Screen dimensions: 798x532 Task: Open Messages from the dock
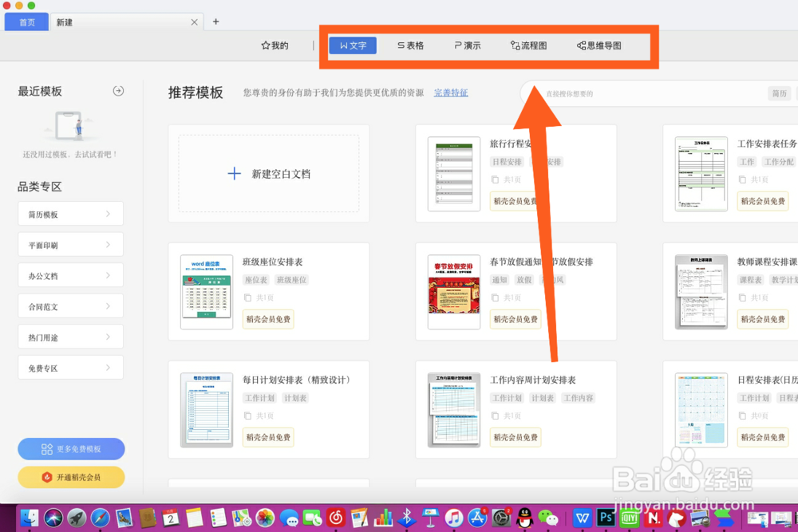pyautogui.click(x=289, y=518)
